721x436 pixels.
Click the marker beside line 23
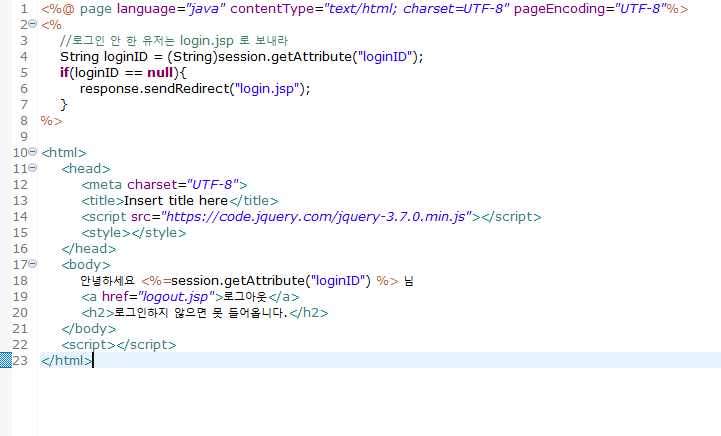pyautogui.click(x=6, y=360)
